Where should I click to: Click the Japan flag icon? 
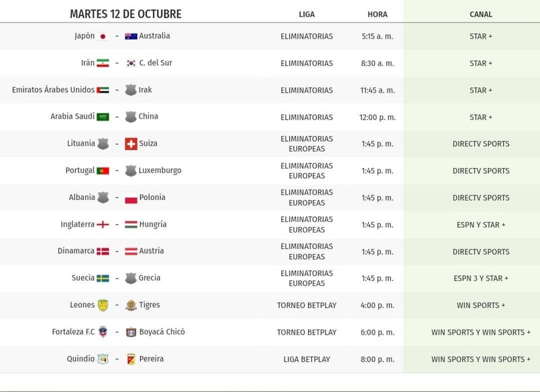coord(103,36)
